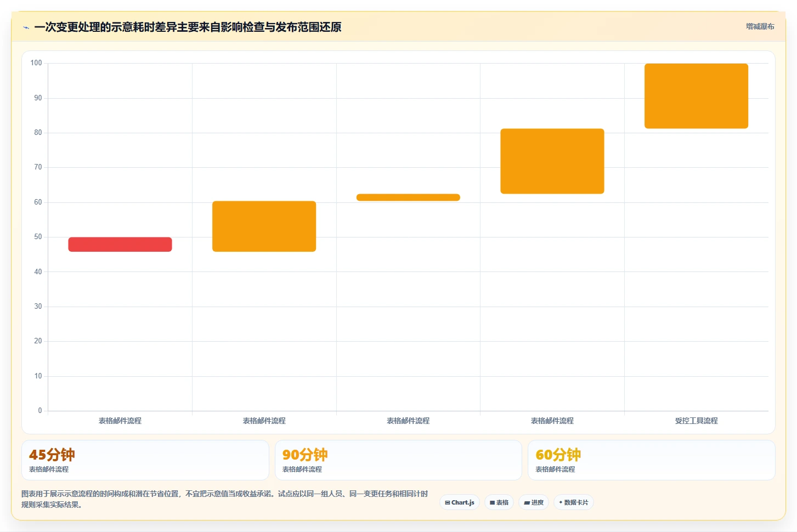The image size is (797, 532).
Task: Click the orange bar above 受控工具流程
Action: click(696, 96)
